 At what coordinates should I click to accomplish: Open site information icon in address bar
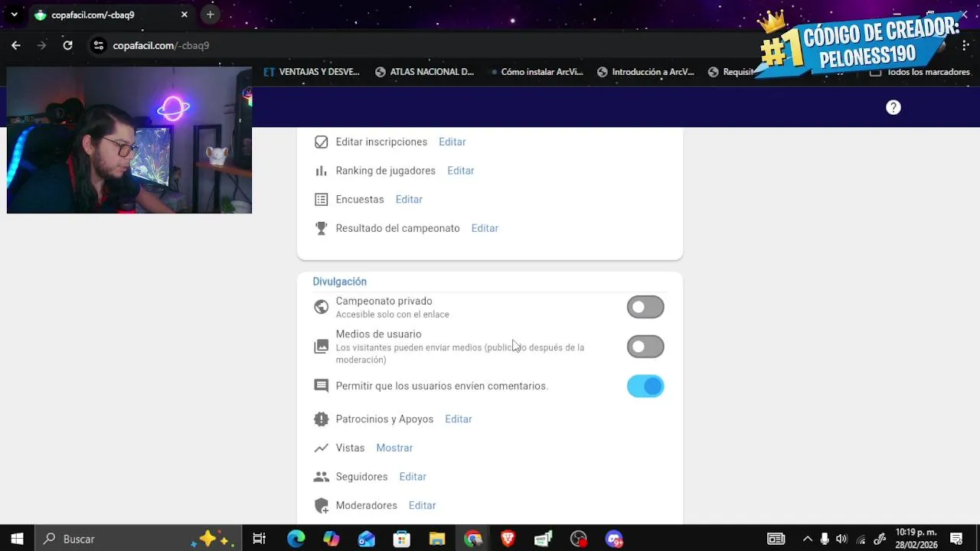click(98, 45)
